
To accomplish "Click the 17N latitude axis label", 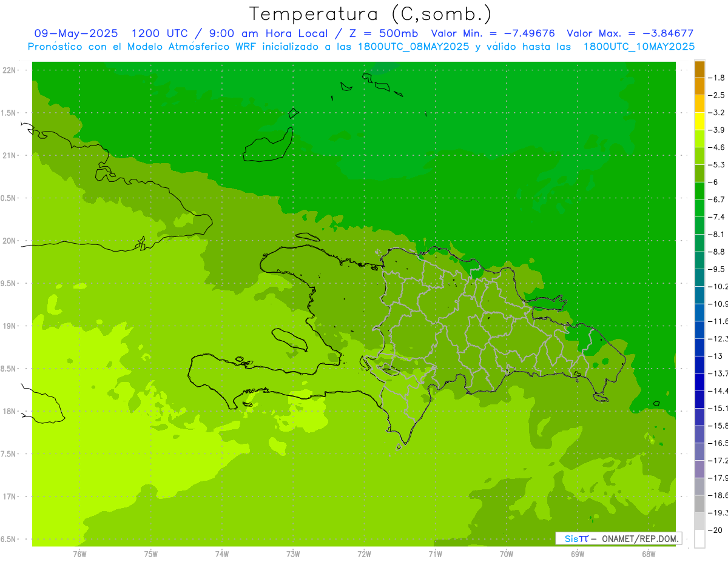I will pyautogui.click(x=10, y=497).
